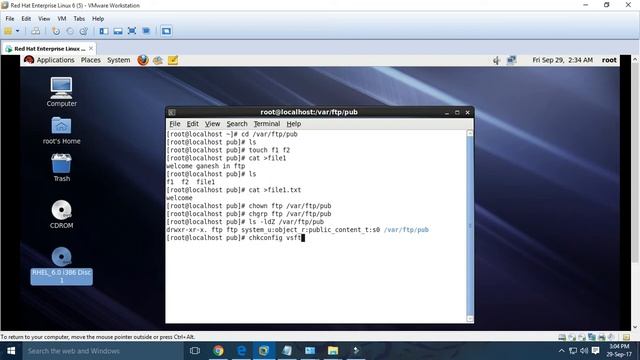Click the sound card status icon

(611, 337)
